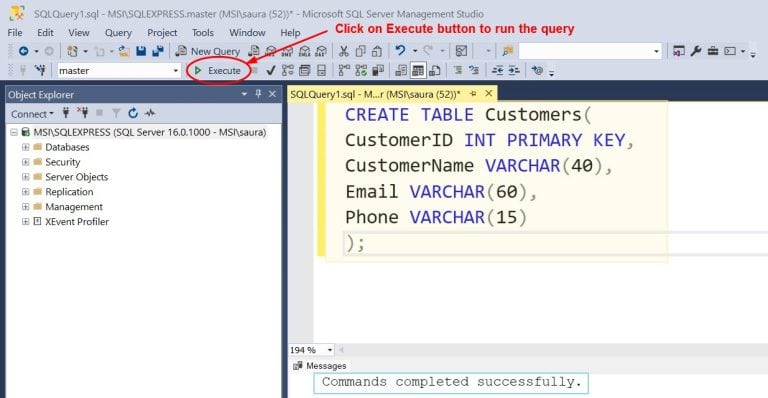This screenshot has height=398, width=768.
Task: Toggle Include Actual Execution Plan
Action: point(344,70)
